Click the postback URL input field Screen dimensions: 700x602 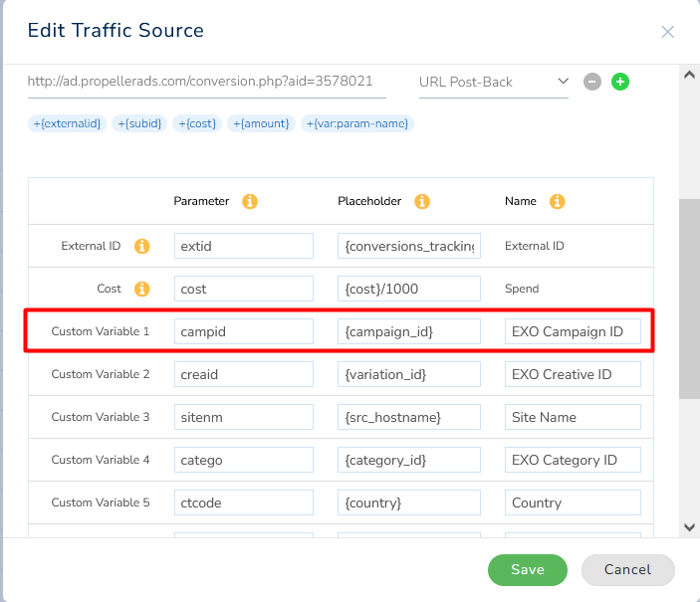point(207,82)
